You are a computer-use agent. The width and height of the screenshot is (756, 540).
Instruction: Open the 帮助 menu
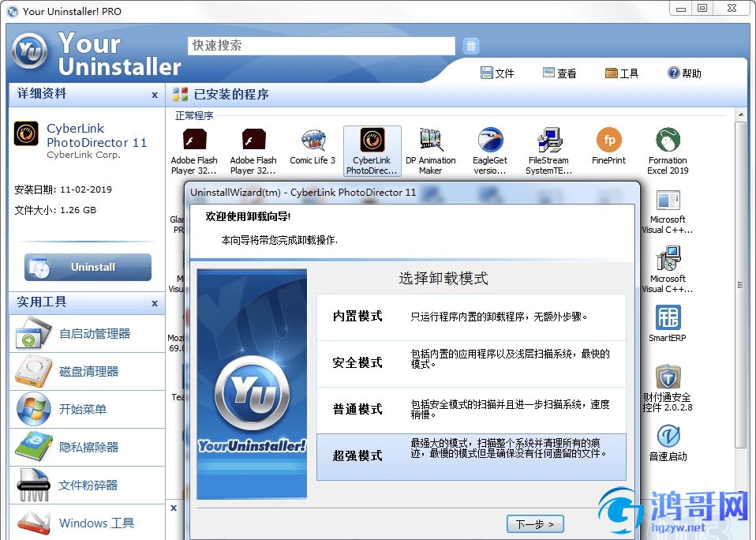tap(684, 73)
